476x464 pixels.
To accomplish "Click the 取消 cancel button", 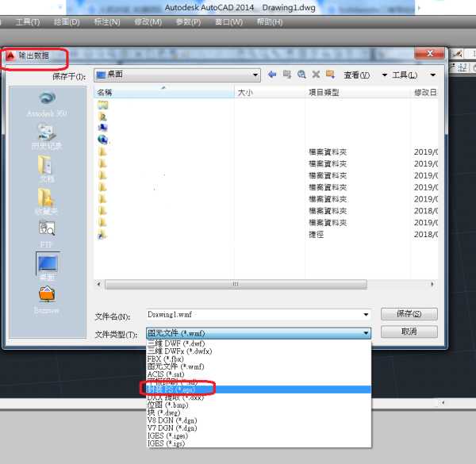I will click(409, 332).
